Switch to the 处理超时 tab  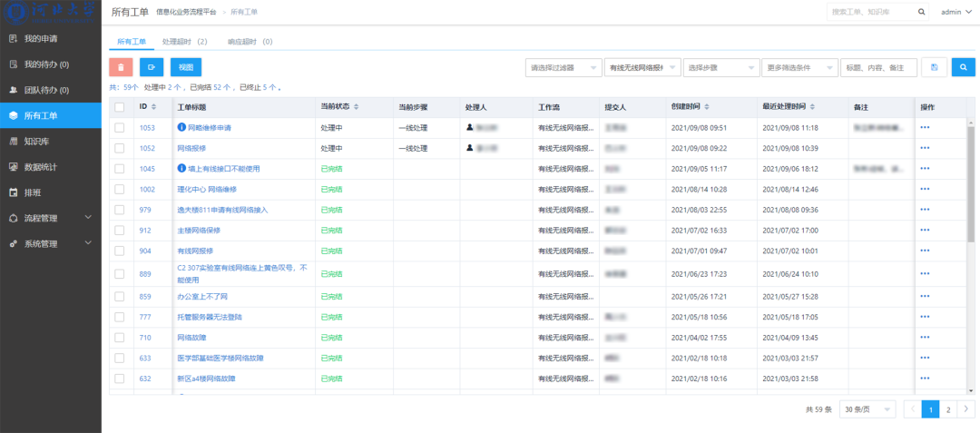pos(184,42)
